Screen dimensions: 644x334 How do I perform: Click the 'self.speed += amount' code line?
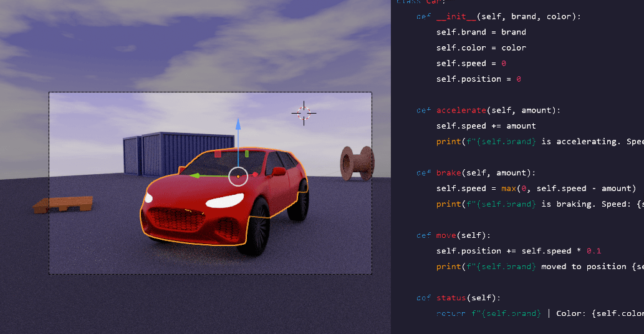point(486,126)
